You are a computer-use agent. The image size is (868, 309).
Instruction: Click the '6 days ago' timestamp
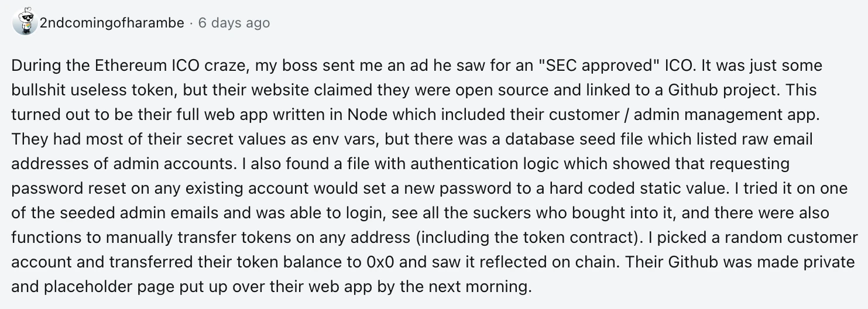[x=234, y=23]
